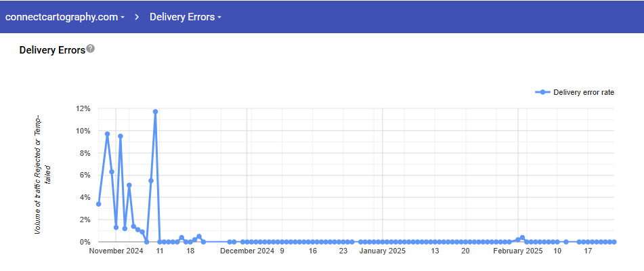
Task: Click the blue legend marker icon
Action: click(x=542, y=92)
